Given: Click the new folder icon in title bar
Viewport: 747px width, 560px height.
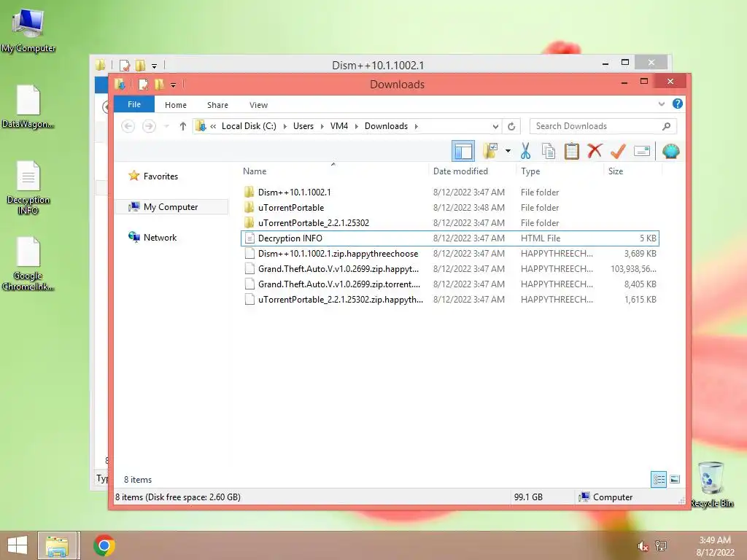Looking at the screenshot, I should point(159,85).
